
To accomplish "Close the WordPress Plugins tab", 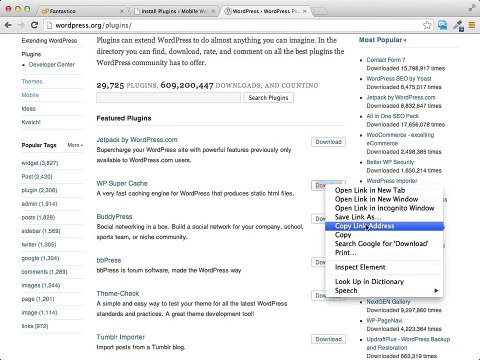I will tap(304, 11).
